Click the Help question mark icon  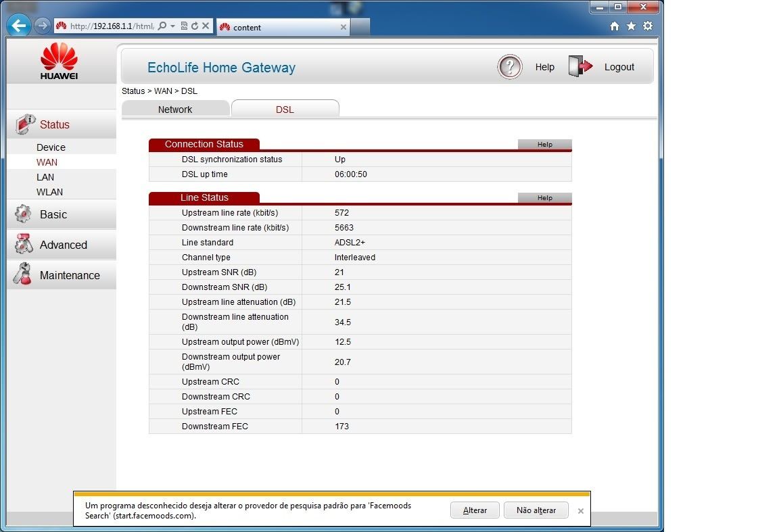click(x=510, y=67)
